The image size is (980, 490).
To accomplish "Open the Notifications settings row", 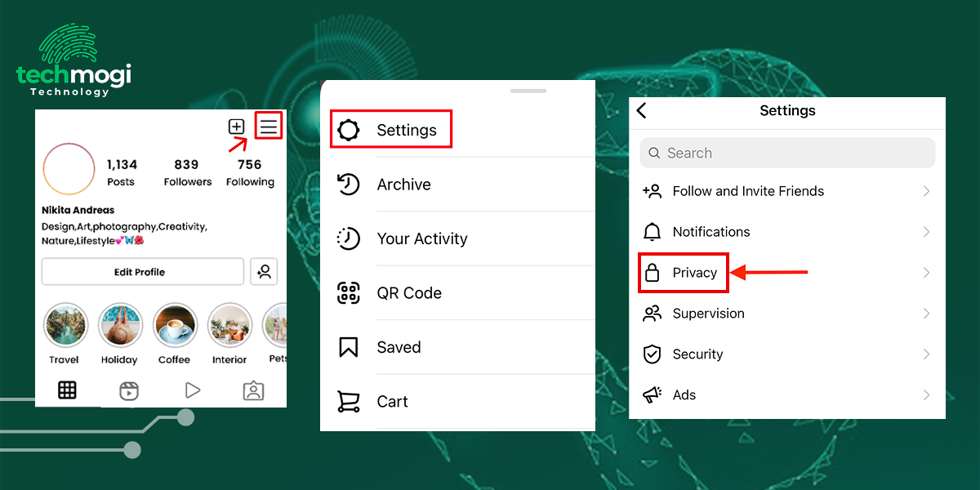I will (x=787, y=232).
